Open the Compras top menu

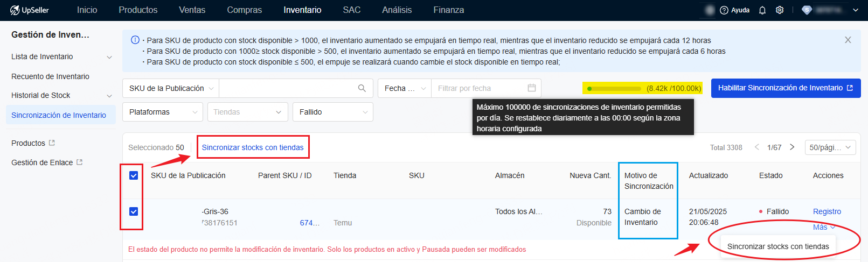point(244,10)
